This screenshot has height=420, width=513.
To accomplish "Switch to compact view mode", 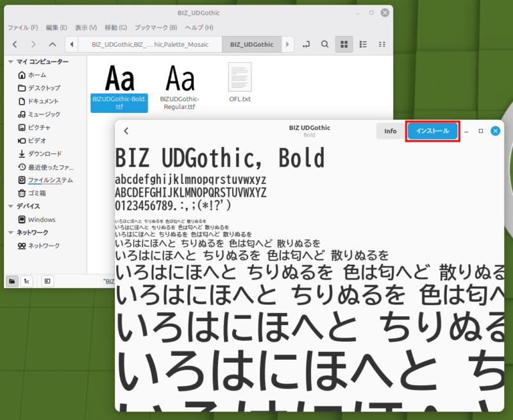I will click(382, 44).
